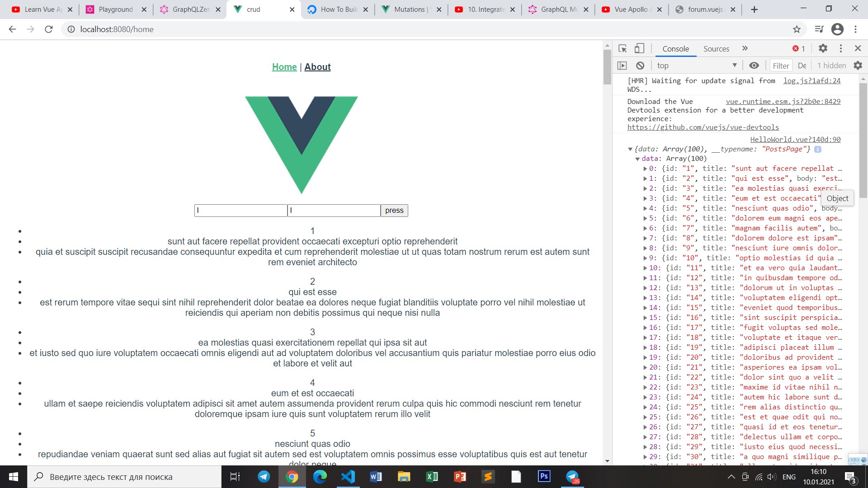Click the About navigation link
868x488 pixels.
click(317, 67)
